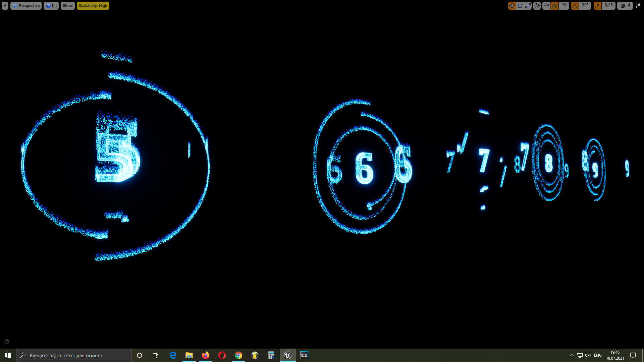The width and height of the screenshot is (644, 362).
Task: Open Chrome browser from taskbar
Action: tap(238, 355)
